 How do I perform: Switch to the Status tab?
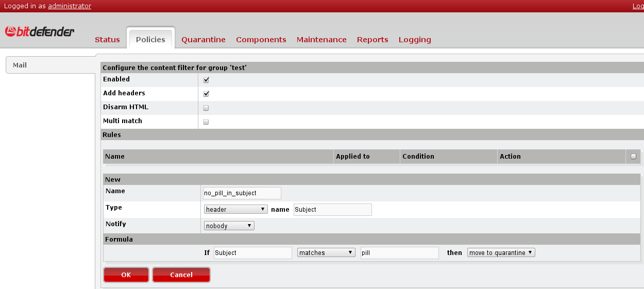107,40
